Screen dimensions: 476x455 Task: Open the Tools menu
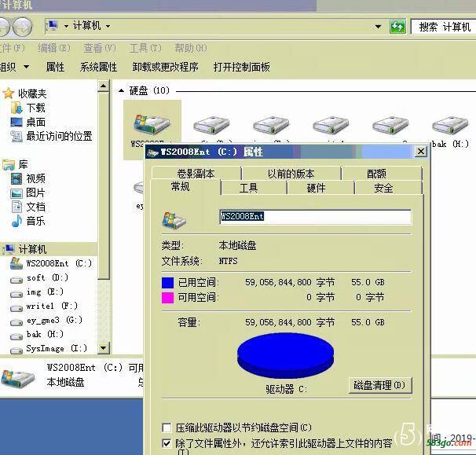click(x=145, y=48)
